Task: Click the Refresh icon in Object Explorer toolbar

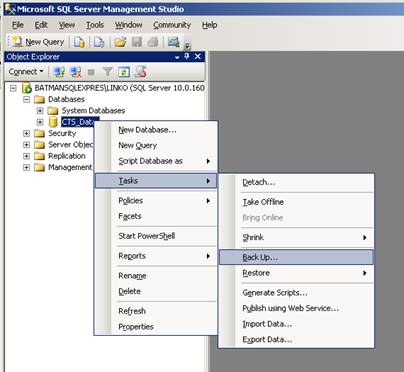Action: point(124,72)
